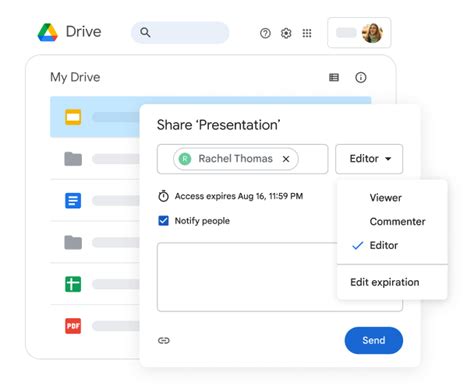The image size is (474, 389).
Task: Choose Editor from the role menu
Action: [x=383, y=245]
